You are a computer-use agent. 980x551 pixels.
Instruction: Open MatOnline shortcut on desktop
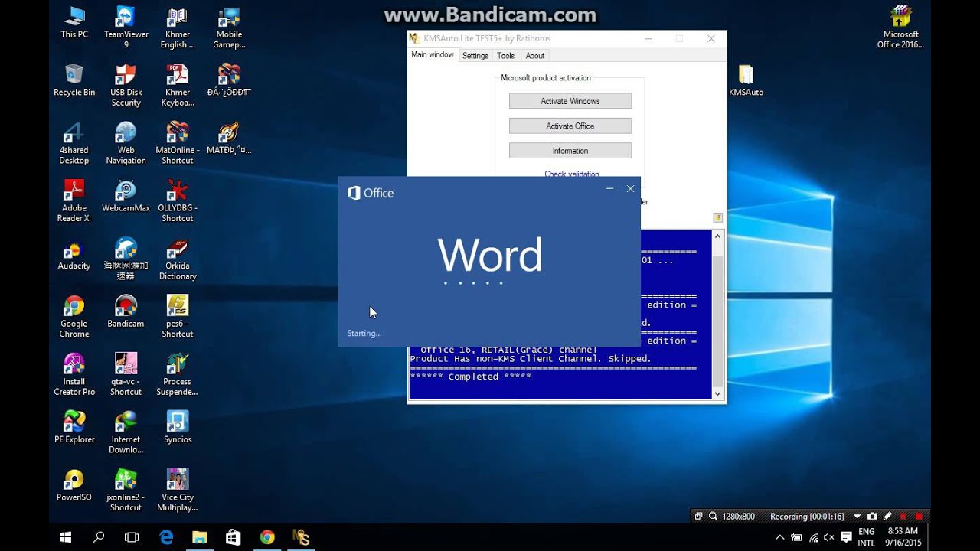pos(177,144)
